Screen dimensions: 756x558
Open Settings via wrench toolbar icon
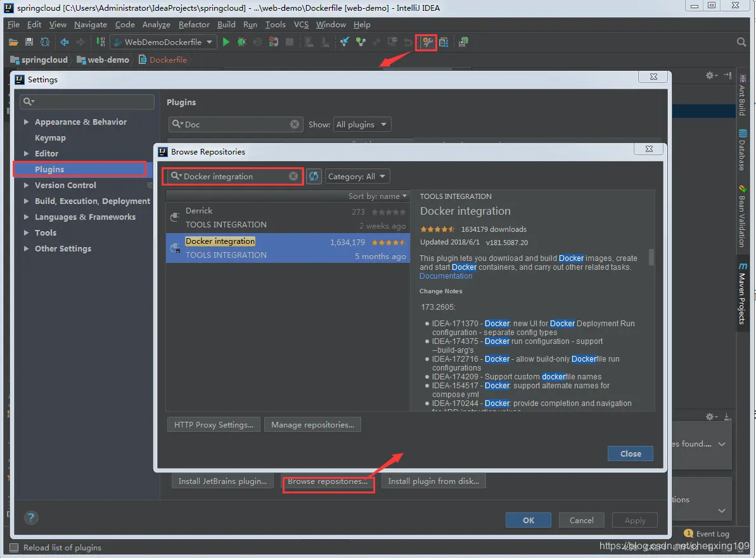point(427,42)
